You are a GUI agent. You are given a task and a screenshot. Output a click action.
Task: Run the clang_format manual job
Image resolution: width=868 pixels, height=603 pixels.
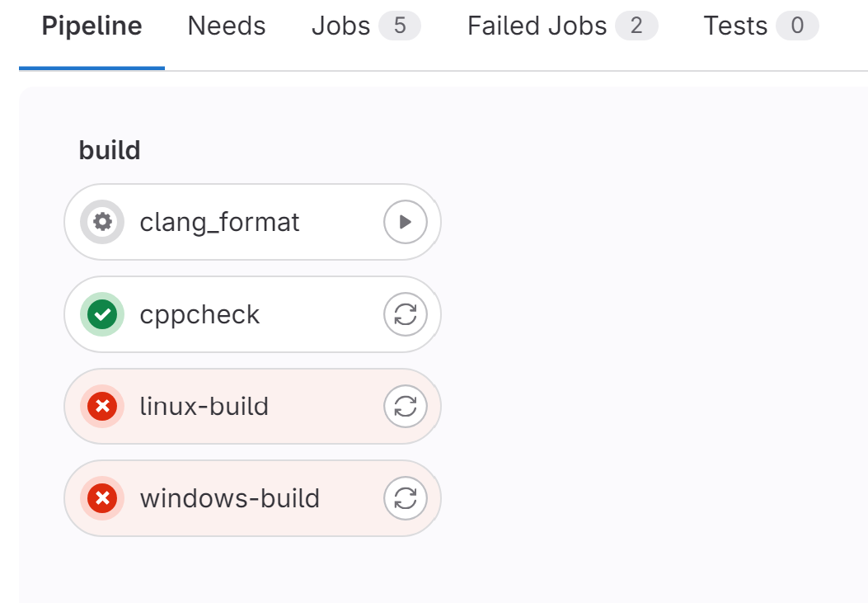[405, 222]
